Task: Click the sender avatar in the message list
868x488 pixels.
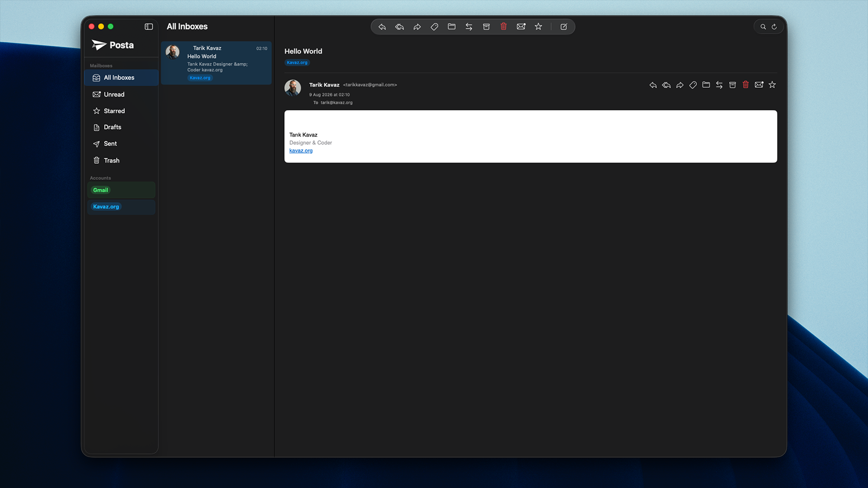Action: pos(173,52)
